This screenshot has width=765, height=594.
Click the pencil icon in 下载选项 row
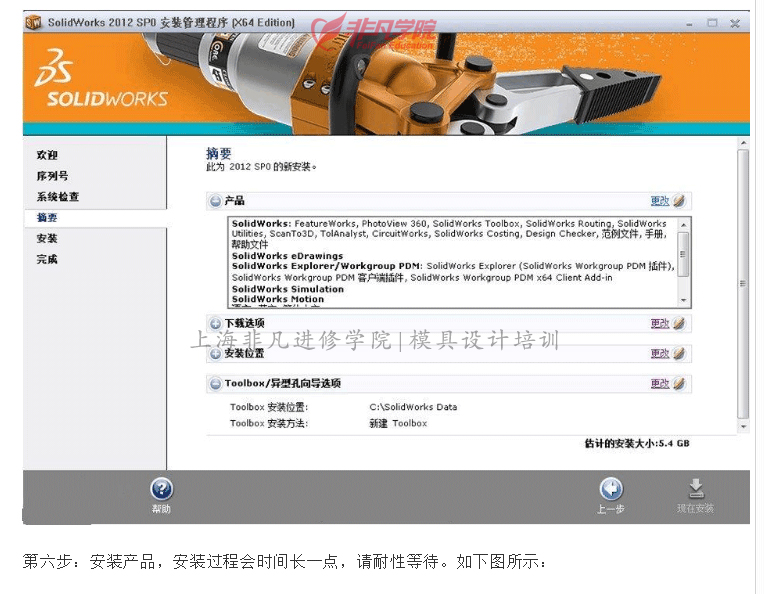(679, 323)
